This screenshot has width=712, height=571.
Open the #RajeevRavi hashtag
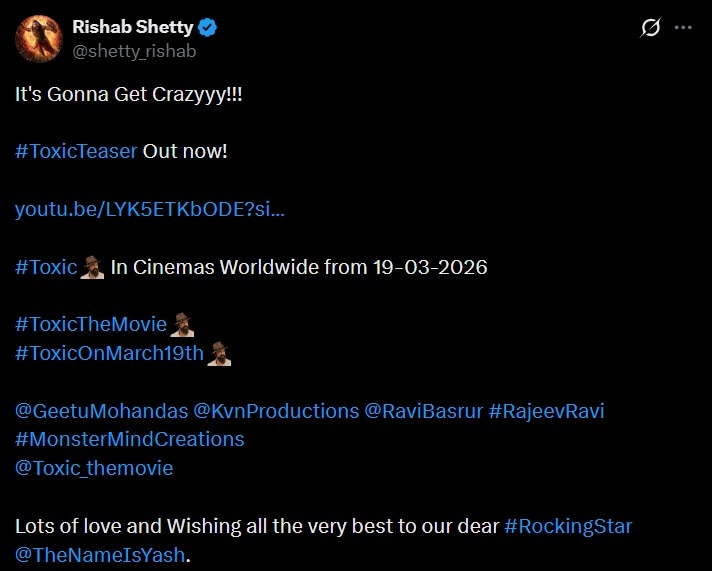(546, 411)
